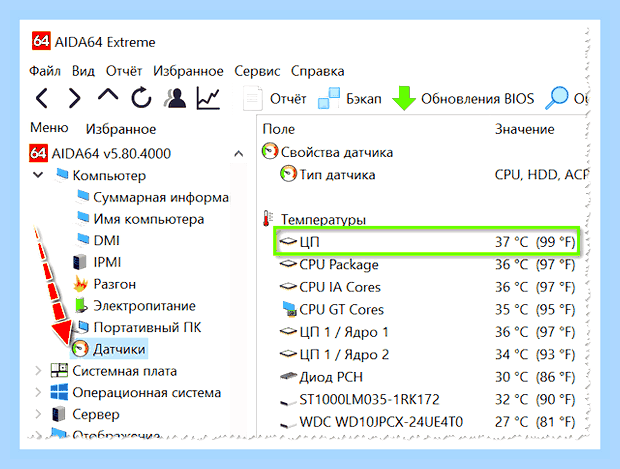Expand the Сервер tree node
Image resolution: width=620 pixels, height=469 pixels.
[x=38, y=414]
